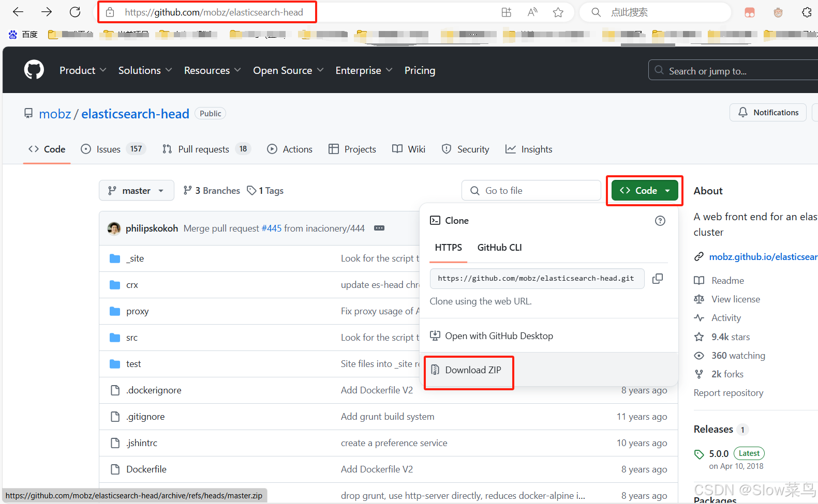Click the star icon next to 9.4k stars

699,337
